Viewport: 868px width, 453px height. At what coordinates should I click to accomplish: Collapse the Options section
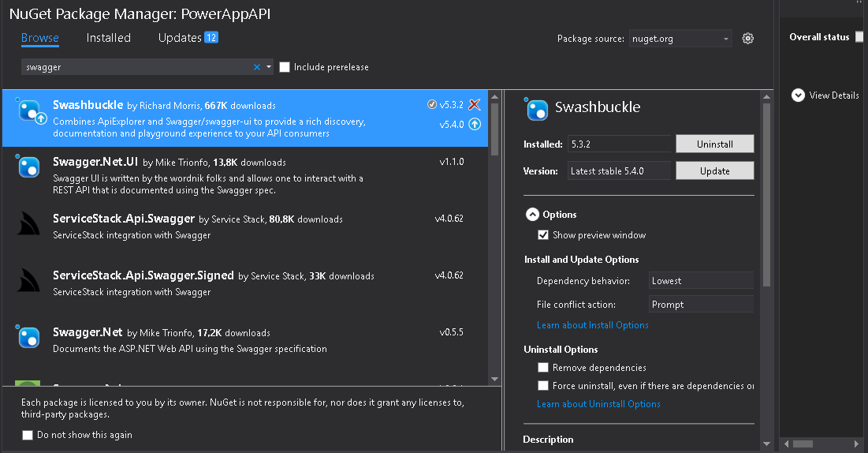pos(532,215)
